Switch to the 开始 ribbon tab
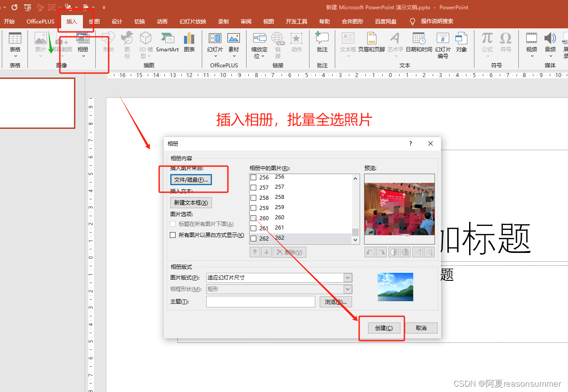Viewport: 568px width, 392px height. [x=9, y=22]
